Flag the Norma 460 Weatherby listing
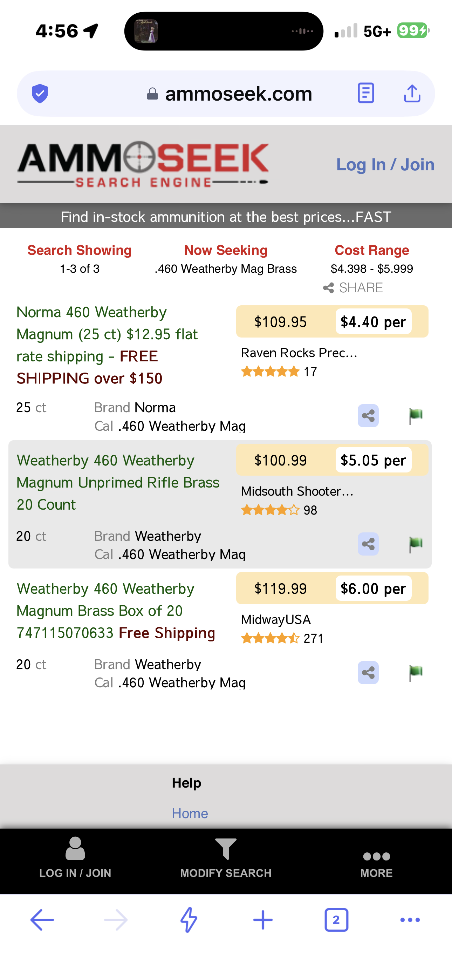 point(416,416)
